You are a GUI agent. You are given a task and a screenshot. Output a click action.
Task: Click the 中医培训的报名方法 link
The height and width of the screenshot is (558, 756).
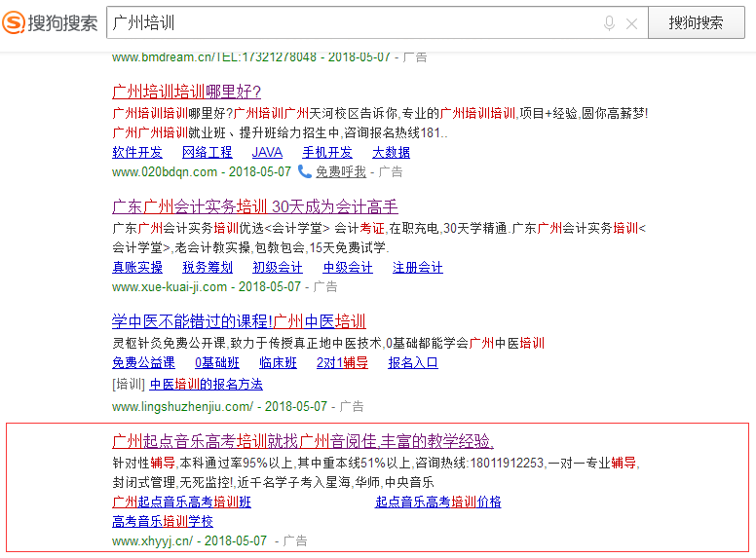tap(206, 384)
